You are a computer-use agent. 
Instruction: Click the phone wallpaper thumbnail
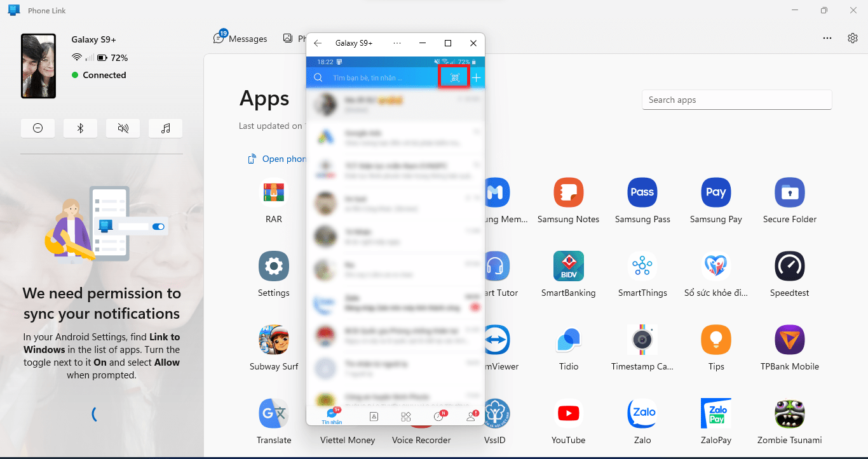click(39, 66)
